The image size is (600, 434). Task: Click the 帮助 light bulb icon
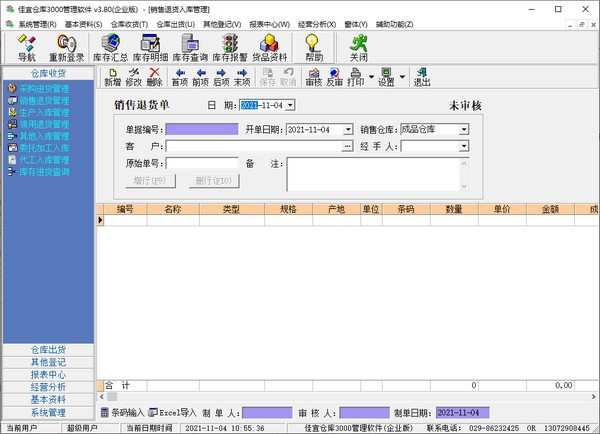(313, 47)
